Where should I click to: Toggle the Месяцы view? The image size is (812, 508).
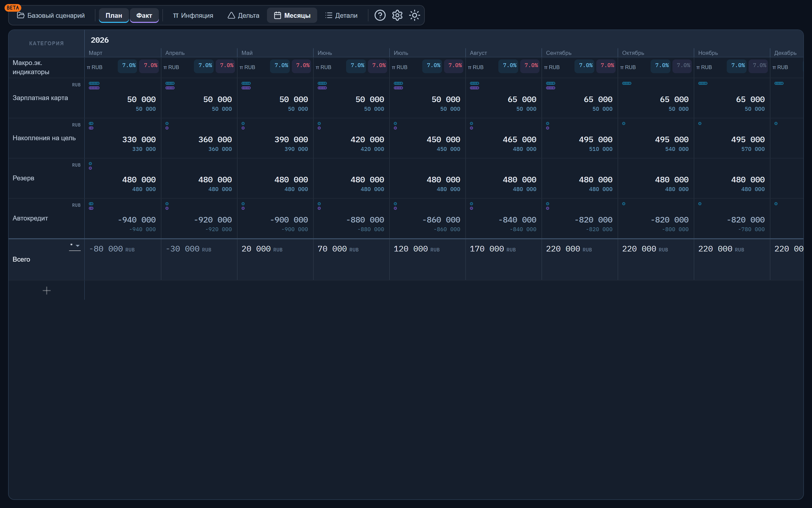(292, 15)
